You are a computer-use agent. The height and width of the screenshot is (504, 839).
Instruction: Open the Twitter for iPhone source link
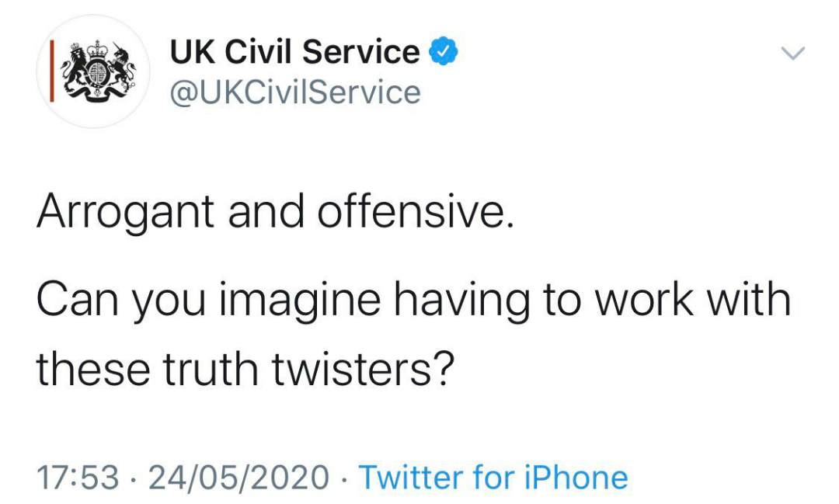[493, 477]
